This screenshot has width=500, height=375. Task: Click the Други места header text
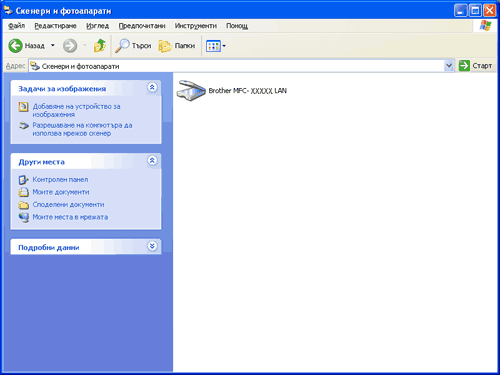click(41, 162)
